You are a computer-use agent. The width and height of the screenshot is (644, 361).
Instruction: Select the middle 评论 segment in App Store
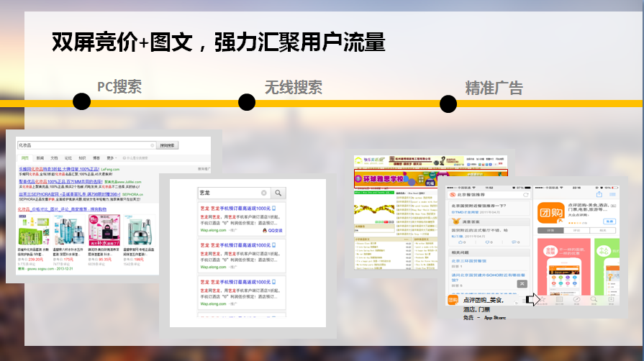click(x=576, y=231)
